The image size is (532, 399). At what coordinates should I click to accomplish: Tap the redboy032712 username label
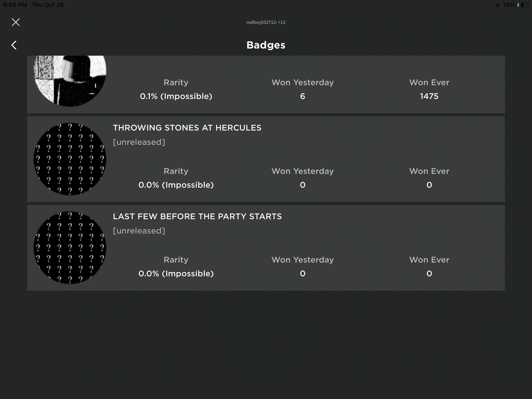point(266,22)
